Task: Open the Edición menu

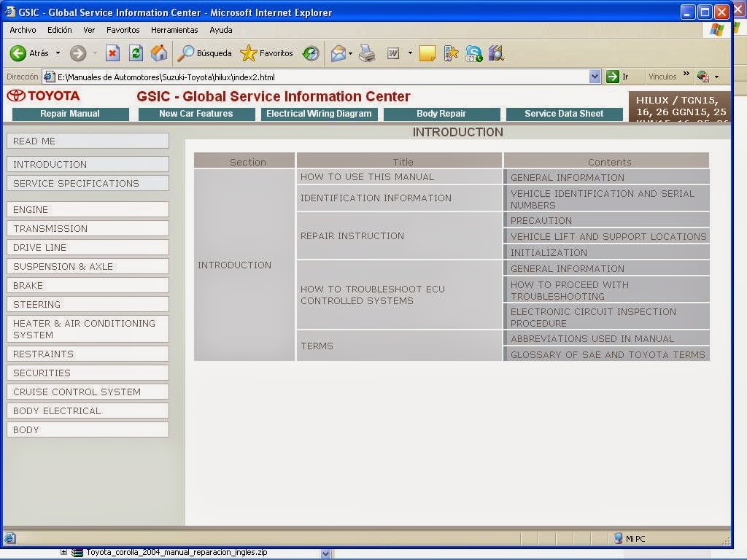Action: (x=60, y=29)
